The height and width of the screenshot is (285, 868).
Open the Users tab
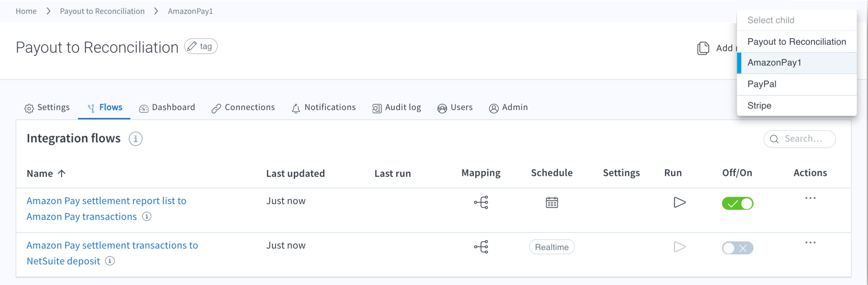click(455, 107)
